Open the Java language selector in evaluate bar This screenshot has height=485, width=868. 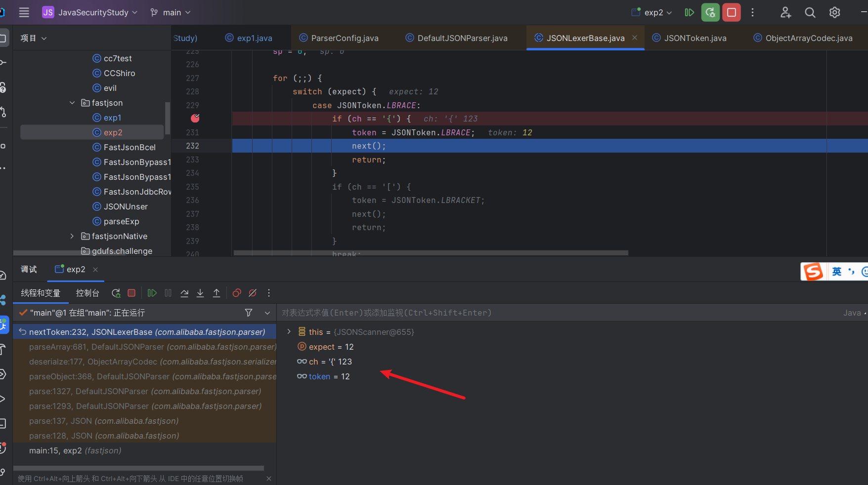[x=854, y=313]
